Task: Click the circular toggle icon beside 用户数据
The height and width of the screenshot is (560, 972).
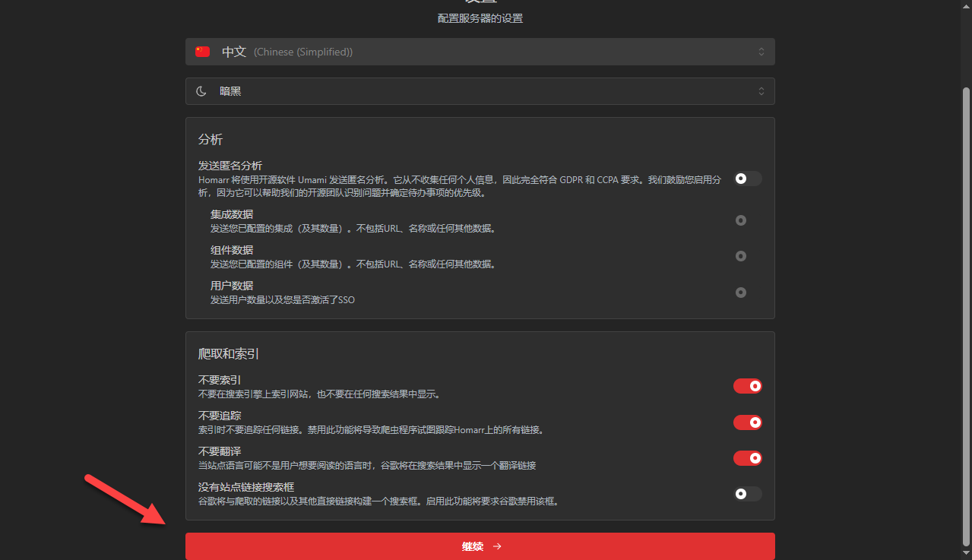Action: [x=740, y=292]
